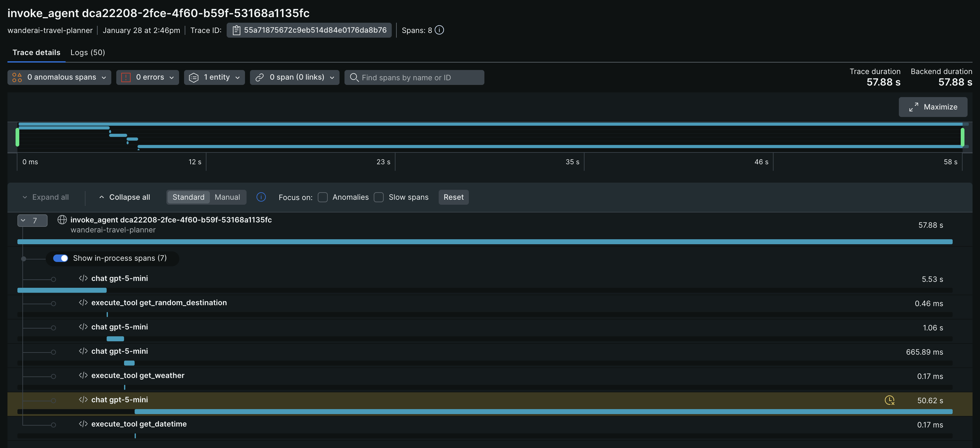Select the Manual view mode
This screenshot has width=980, height=448.
coord(227,197)
